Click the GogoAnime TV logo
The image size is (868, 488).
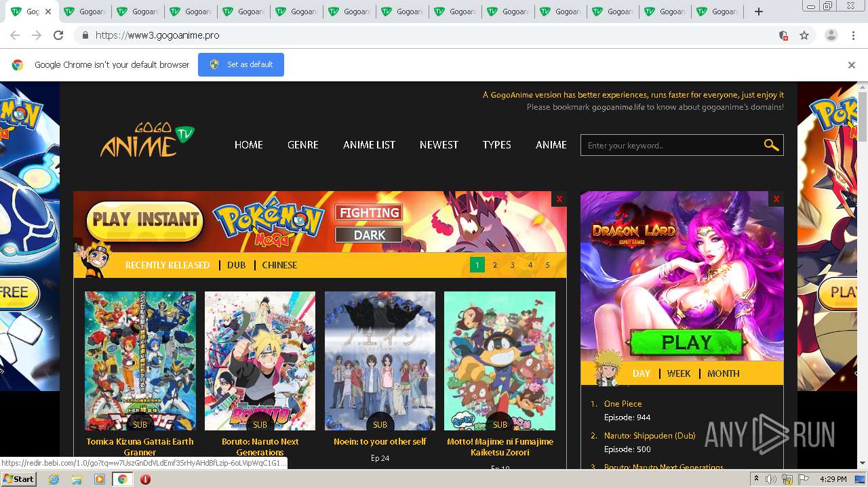[147, 140]
